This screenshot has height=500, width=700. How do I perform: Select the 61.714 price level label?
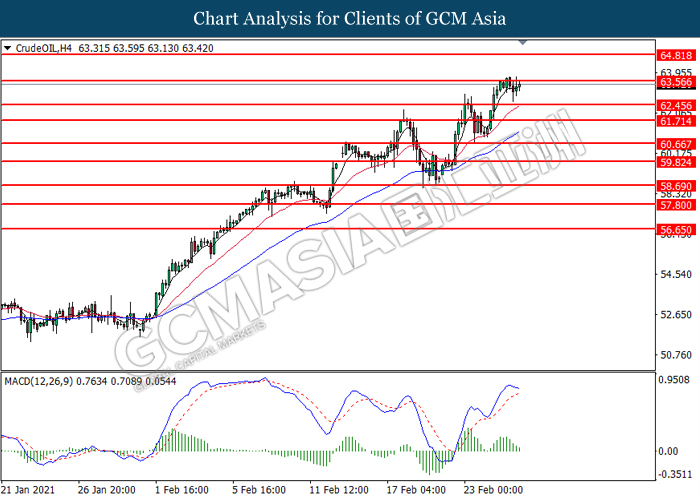pyautogui.click(x=676, y=121)
